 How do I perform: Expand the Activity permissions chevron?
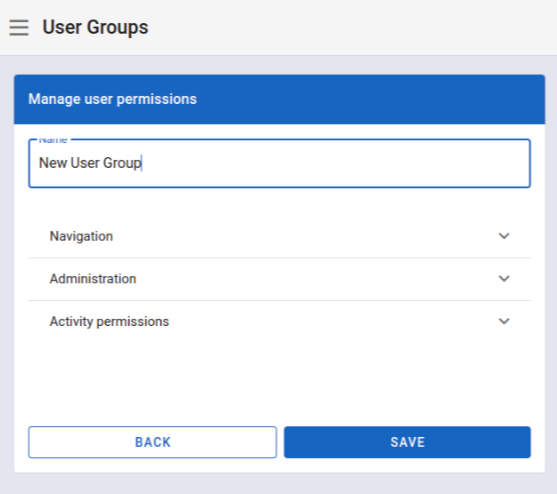[504, 321]
